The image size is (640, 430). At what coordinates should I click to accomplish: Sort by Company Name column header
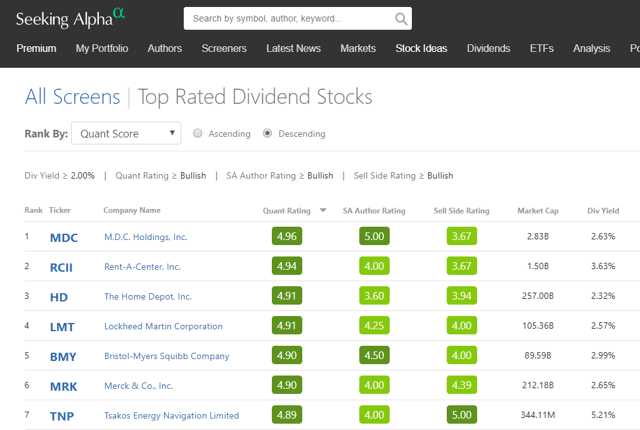[132, 210]
